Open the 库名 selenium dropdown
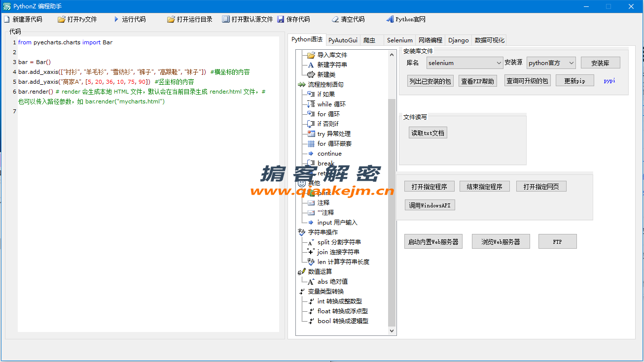644x362 pixels. (465, 63)
